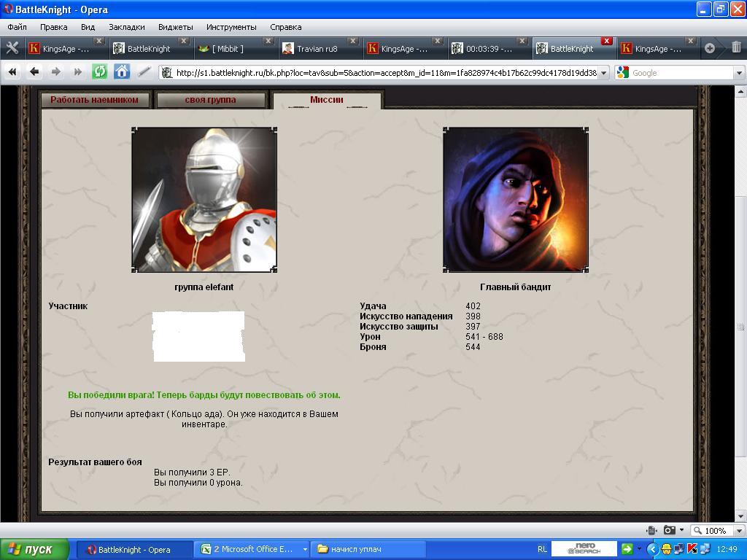Viewport: 747px width, 560px height.
Task: Select the Миссии tab
Action: [x=327, y=100]
